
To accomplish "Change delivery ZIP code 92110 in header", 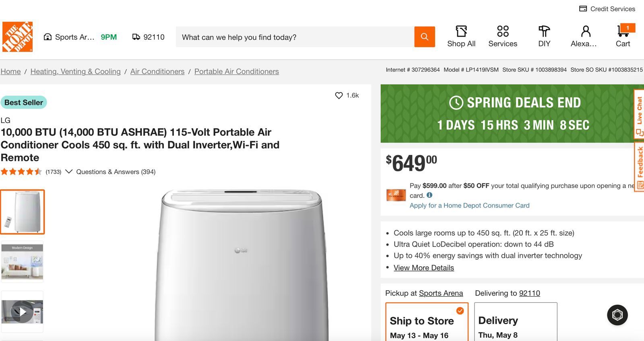I will tap(149, 37).
